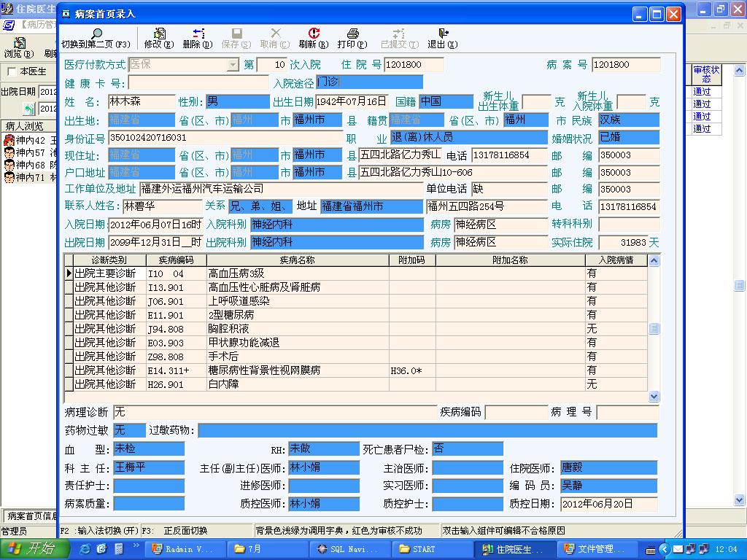Click the 已提交 (T) submitted icon
The width and height of the screenshot is (747, 560).
(x=399, y=34)
